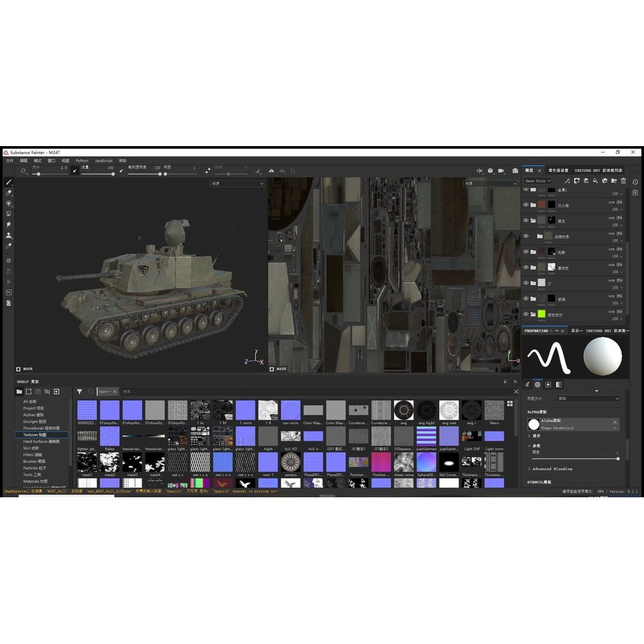Toggle shelf hidden-eye filter icon

[x=47, y=391]
